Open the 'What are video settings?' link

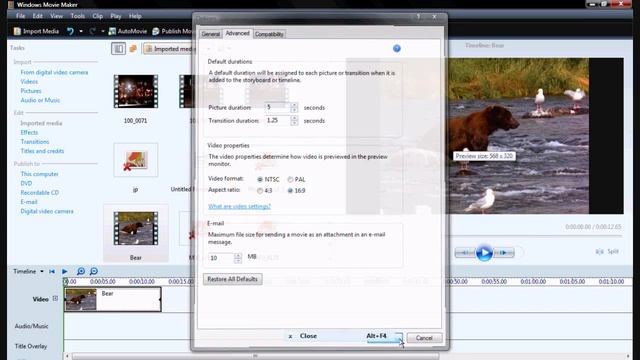(x=239, y=206)
